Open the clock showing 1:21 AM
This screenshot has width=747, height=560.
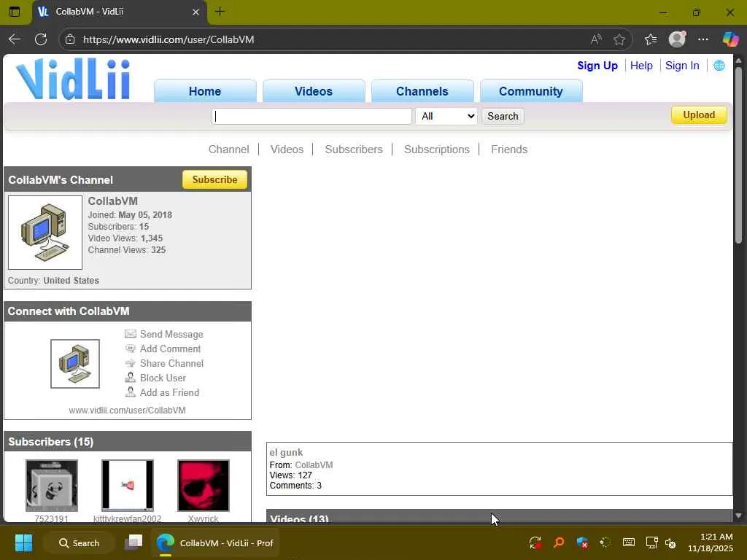tap(711, 542)
